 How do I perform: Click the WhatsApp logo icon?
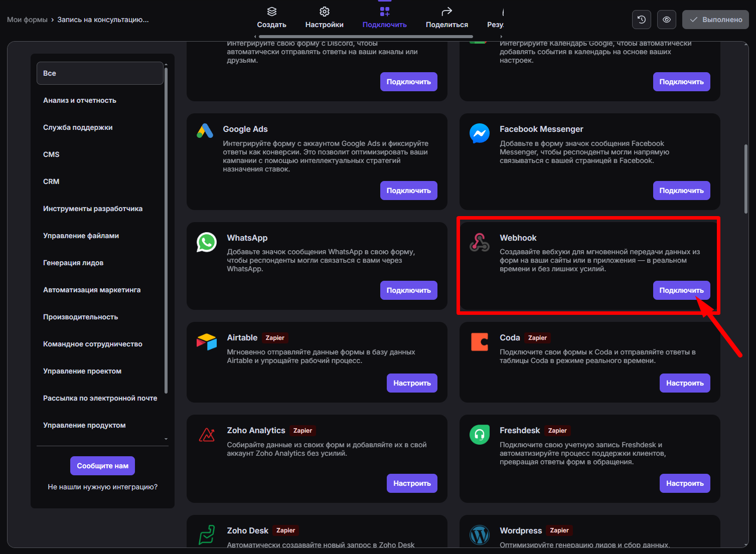coord(206,242)
